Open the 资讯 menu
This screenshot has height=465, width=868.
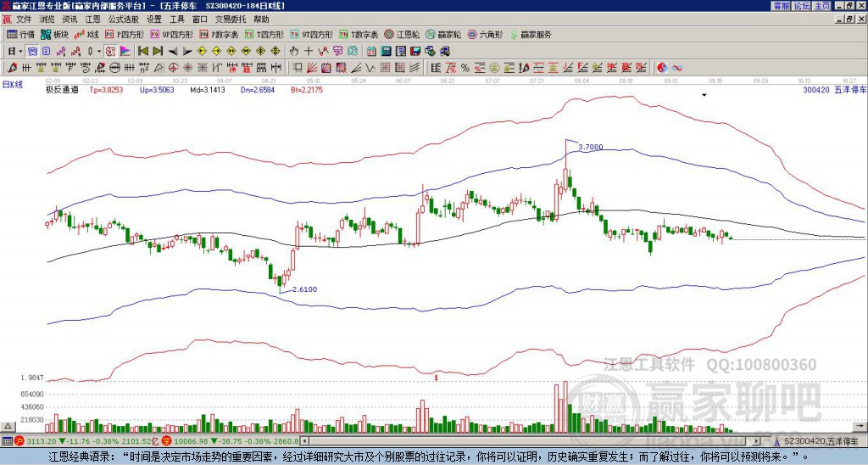70,20
